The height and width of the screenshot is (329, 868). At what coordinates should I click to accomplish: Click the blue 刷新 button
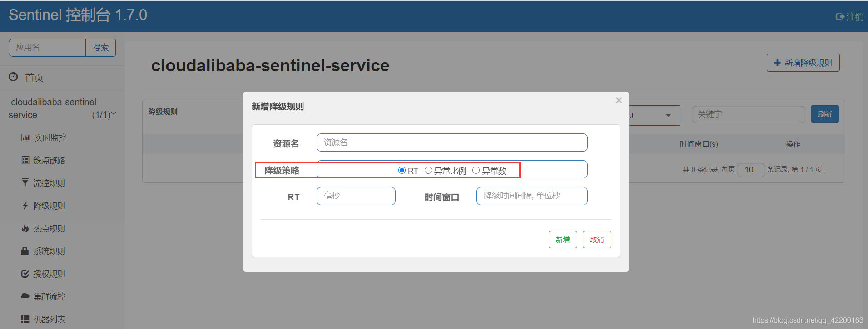coord(825,114)
